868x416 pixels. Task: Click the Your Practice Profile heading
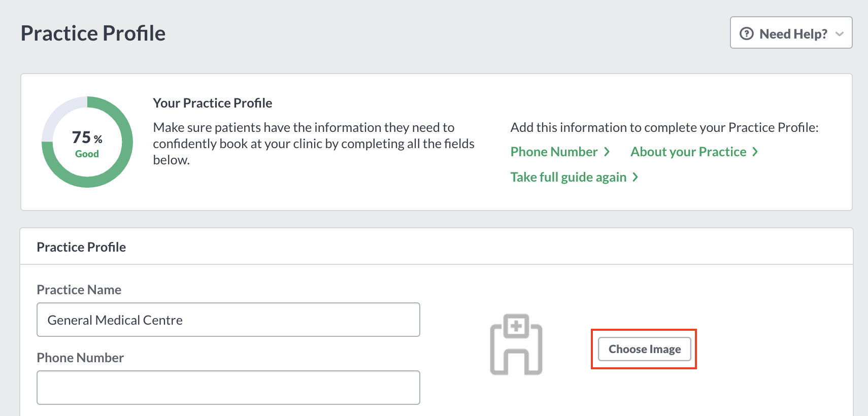coord(213,103)
